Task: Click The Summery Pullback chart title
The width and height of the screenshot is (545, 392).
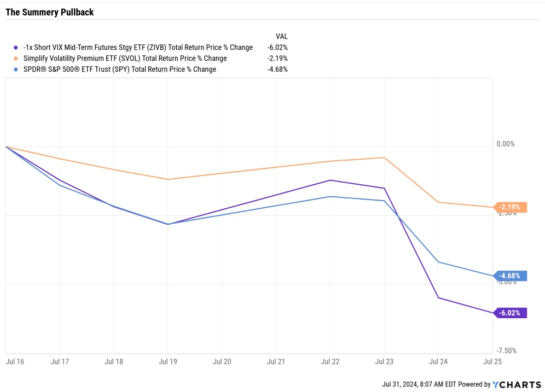Action: [x=50, y=13]
